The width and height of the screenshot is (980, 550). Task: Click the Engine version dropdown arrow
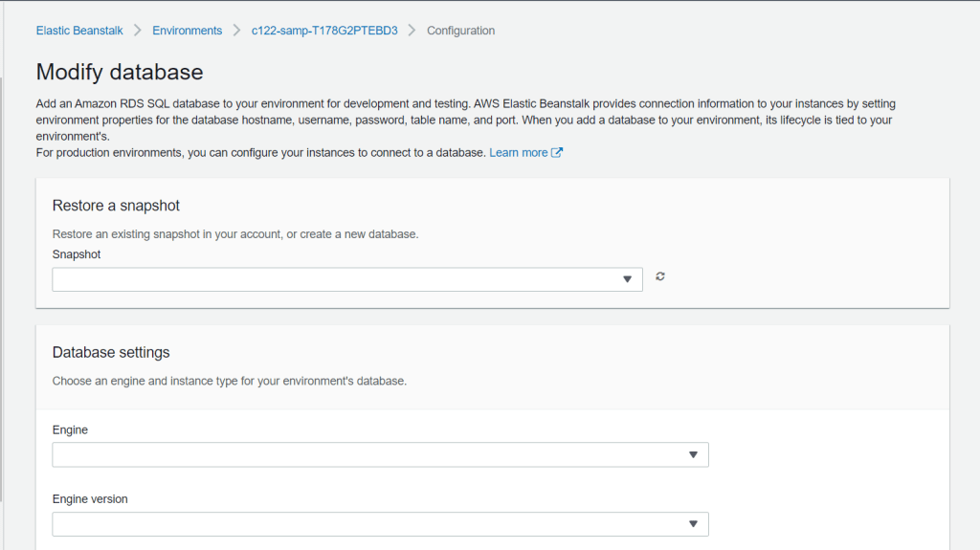(694, 524)
